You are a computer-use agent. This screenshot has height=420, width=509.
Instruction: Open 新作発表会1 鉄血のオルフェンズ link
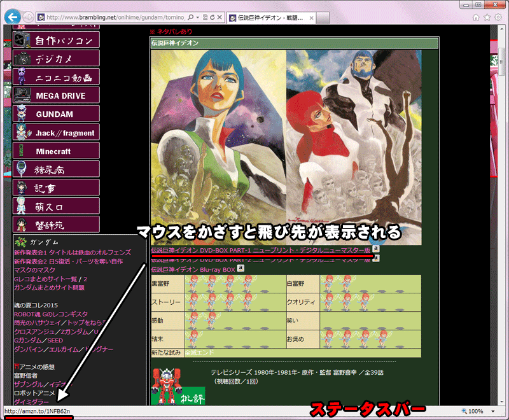tap(73, 252)
